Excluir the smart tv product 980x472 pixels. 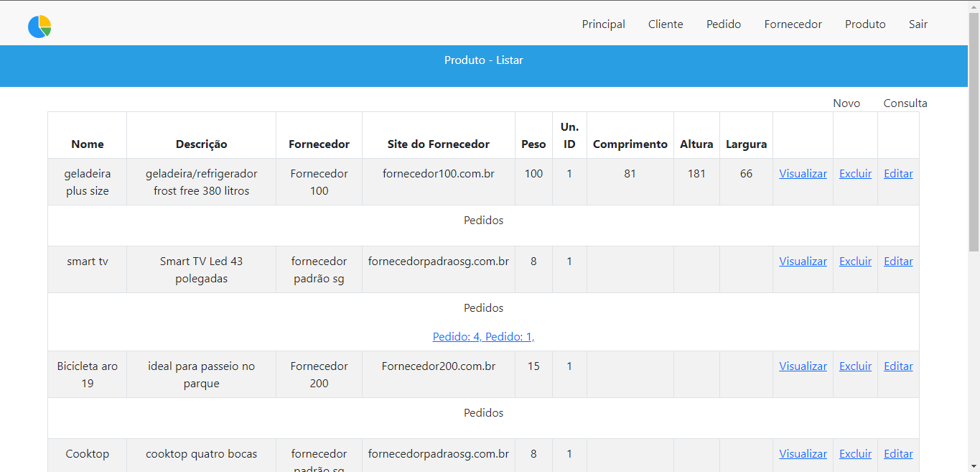[x=855, y=261]
